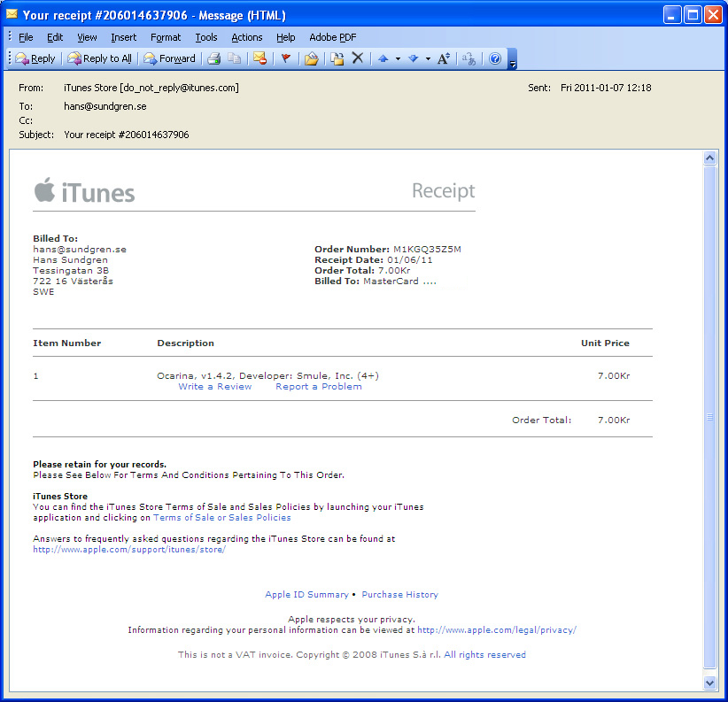The width and height of the screenshot is (728, 702).
Task: Click the 'Report a Problem' link
Action: point(319,387)
